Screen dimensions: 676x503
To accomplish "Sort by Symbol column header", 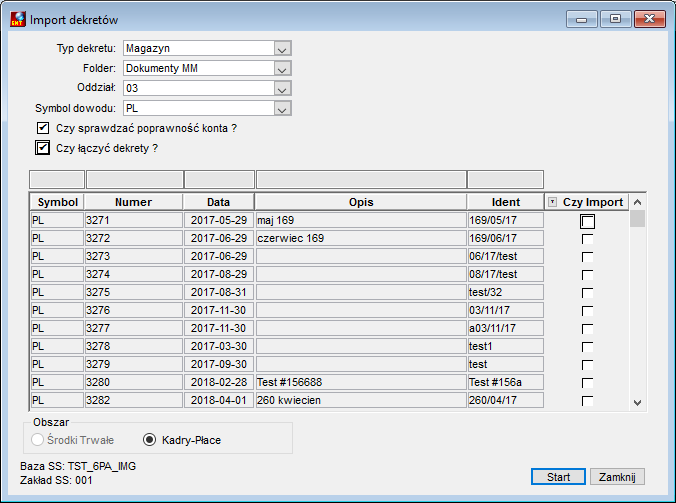I will (x=57, y=202).
